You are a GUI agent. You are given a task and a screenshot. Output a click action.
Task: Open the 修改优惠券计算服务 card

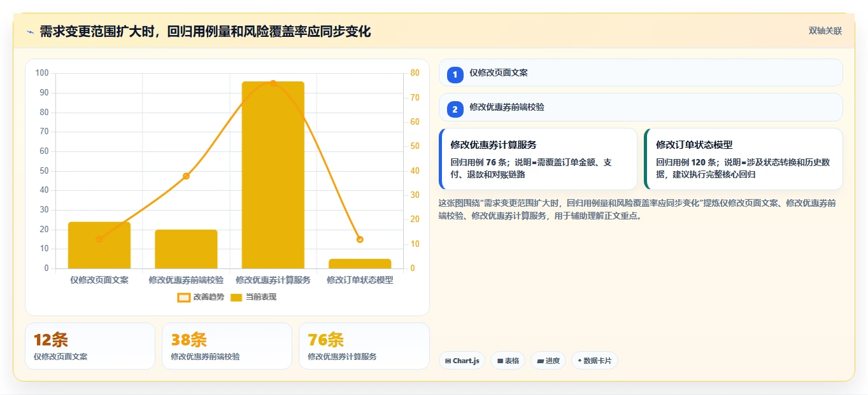pos(538,159)
